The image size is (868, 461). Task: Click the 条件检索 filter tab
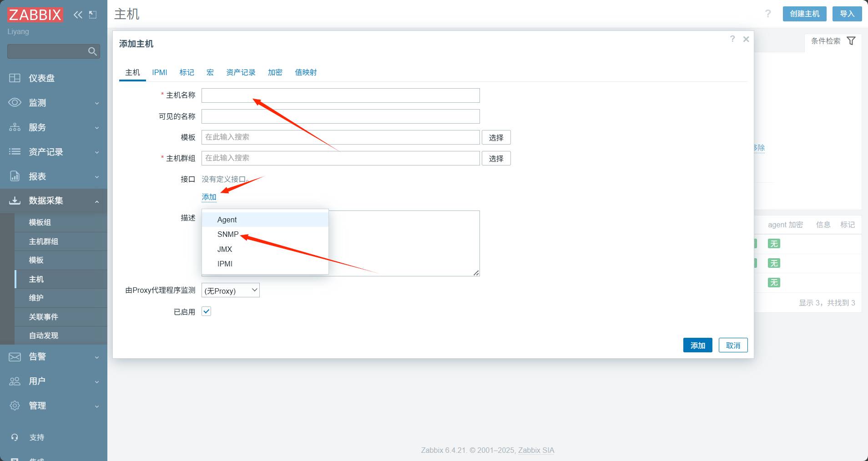click(x=833, y=41)
